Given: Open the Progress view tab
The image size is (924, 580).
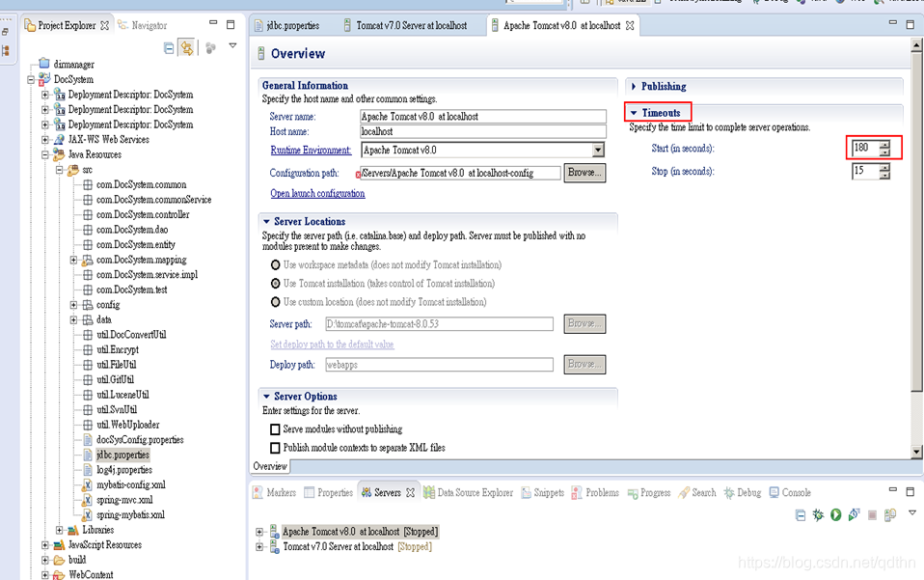Looking at the screenshot, I should pyautogui.click(x=649, y=492).
